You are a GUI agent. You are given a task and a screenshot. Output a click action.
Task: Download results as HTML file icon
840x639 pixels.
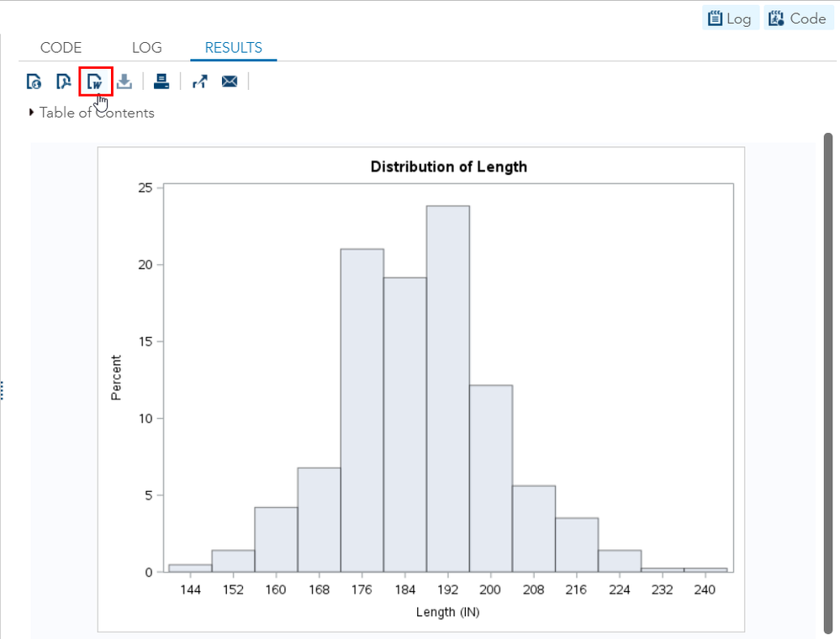click(x=34, y=82)
